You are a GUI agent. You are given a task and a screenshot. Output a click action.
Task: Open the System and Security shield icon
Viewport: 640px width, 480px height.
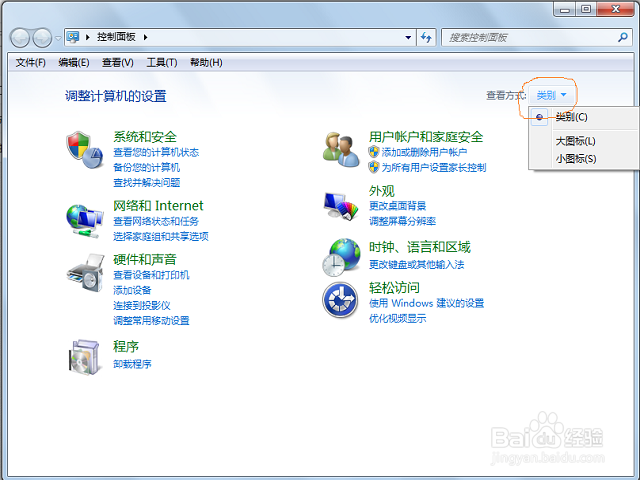point(84,150)
